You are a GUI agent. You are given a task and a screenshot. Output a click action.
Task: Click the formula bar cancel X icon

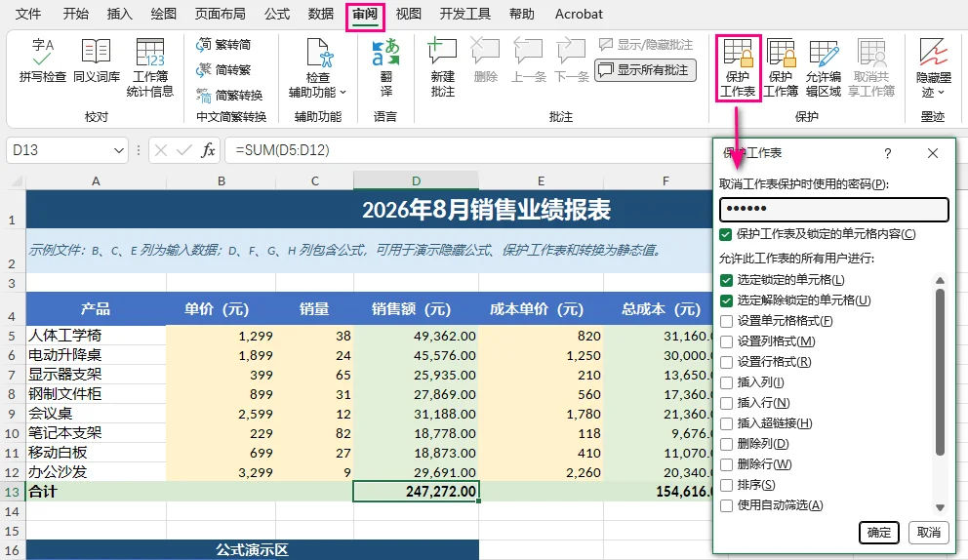coord(161,150)
